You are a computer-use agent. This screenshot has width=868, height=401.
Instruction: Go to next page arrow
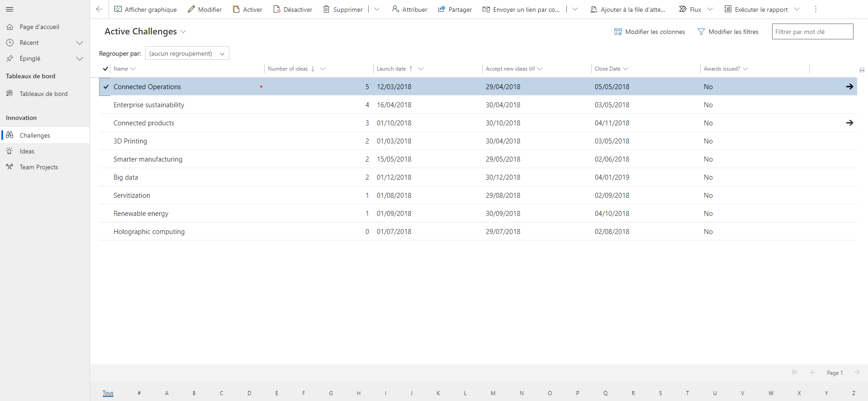point(856,372)
